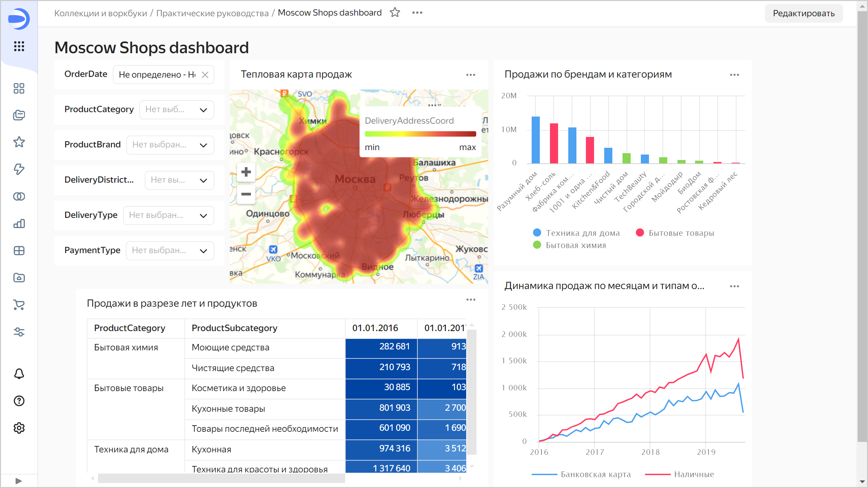Expand the PaymentType dropdown

(x=170, y=251)
